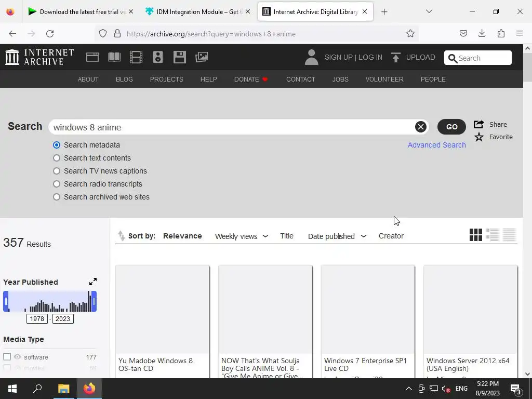Open File Explorer from taskbar
The image size is (532, 399).
pos(64,389)
